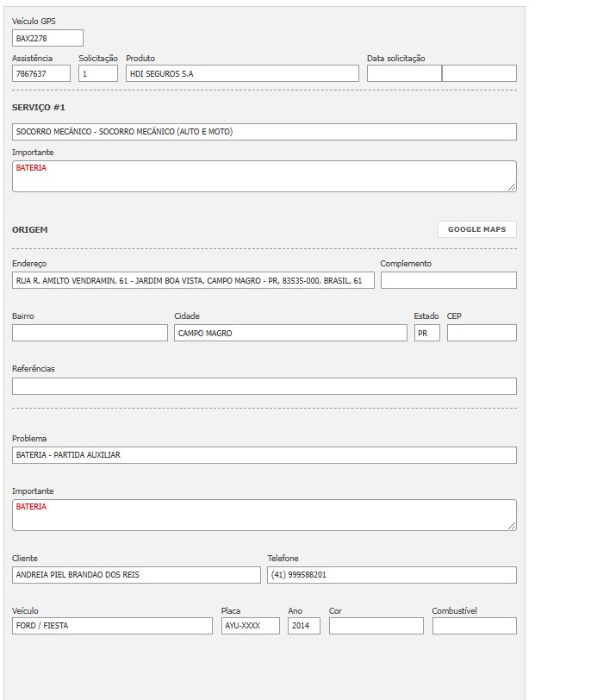Click the Combustível input field

click(x=474, y=626)
